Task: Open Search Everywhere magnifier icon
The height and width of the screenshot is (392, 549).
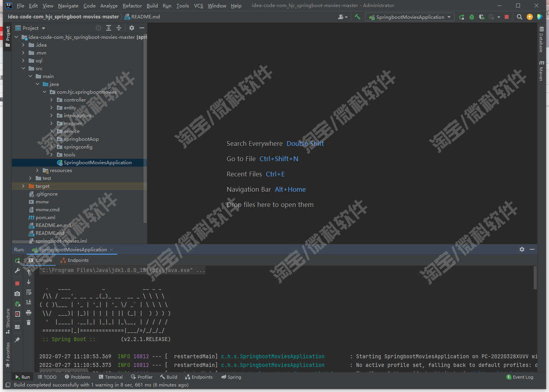Action: 520,17
